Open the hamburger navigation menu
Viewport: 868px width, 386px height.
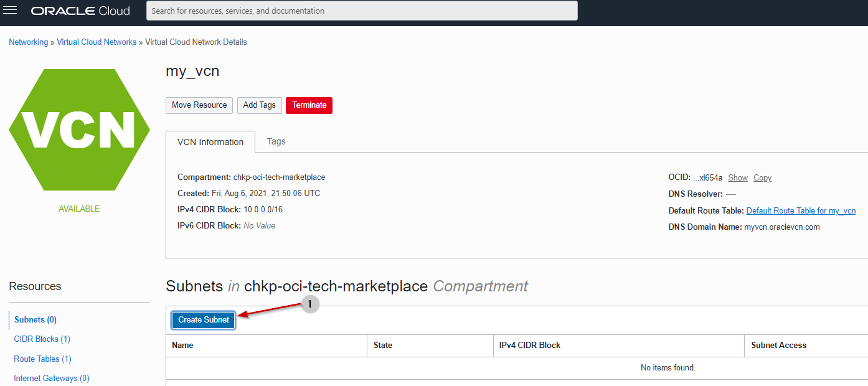pyautogui.click(x=11, y=11)
